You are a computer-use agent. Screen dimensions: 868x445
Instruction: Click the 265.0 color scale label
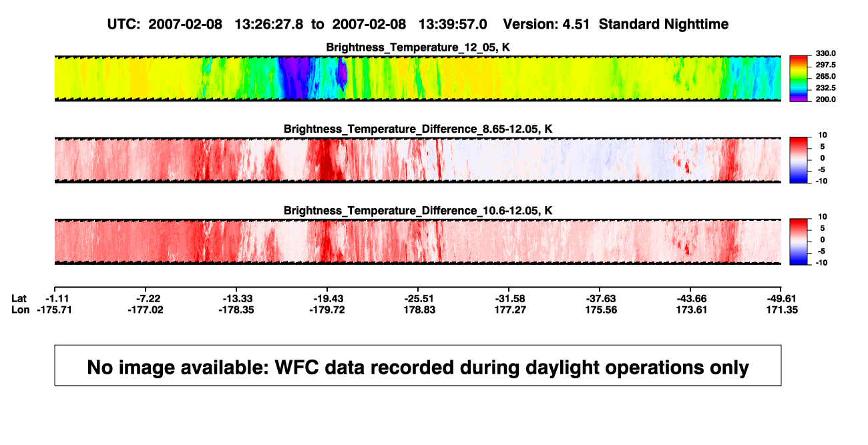[826, 76]
